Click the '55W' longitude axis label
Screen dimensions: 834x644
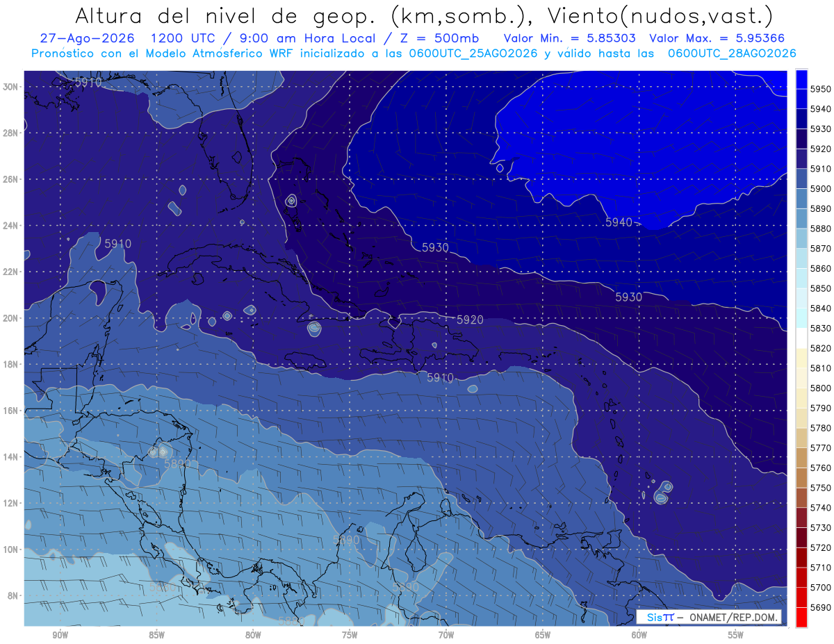coord(736,636)
